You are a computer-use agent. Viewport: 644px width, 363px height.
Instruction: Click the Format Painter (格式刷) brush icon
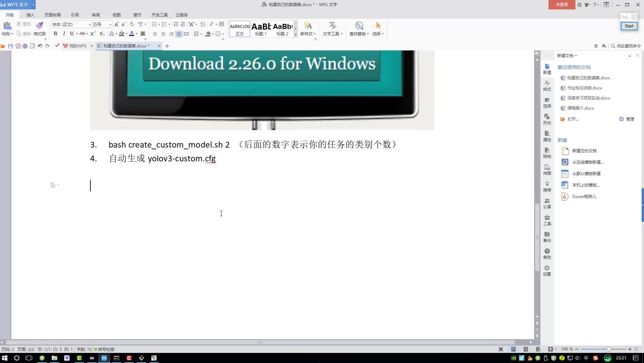[40, 26]
